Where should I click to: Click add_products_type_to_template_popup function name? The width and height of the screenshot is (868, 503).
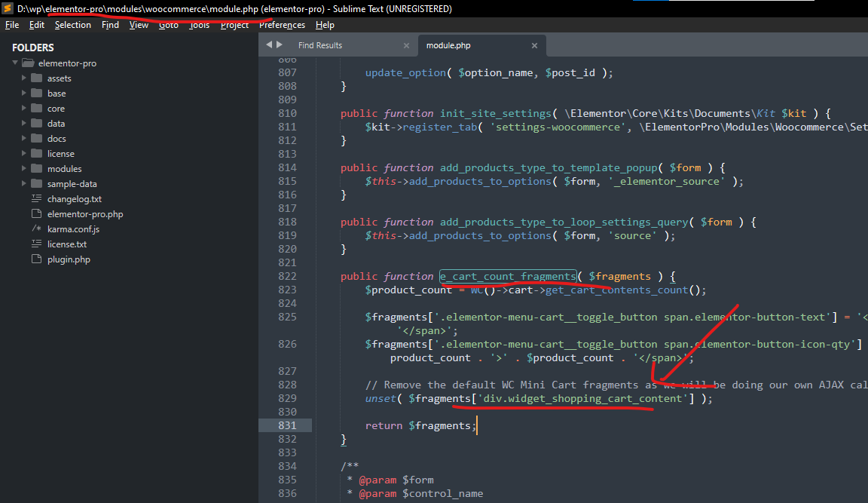[x=549, y=167]
